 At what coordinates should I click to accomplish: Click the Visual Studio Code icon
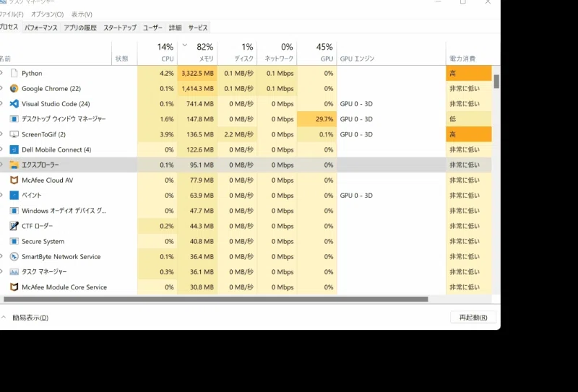pos(14,103)
